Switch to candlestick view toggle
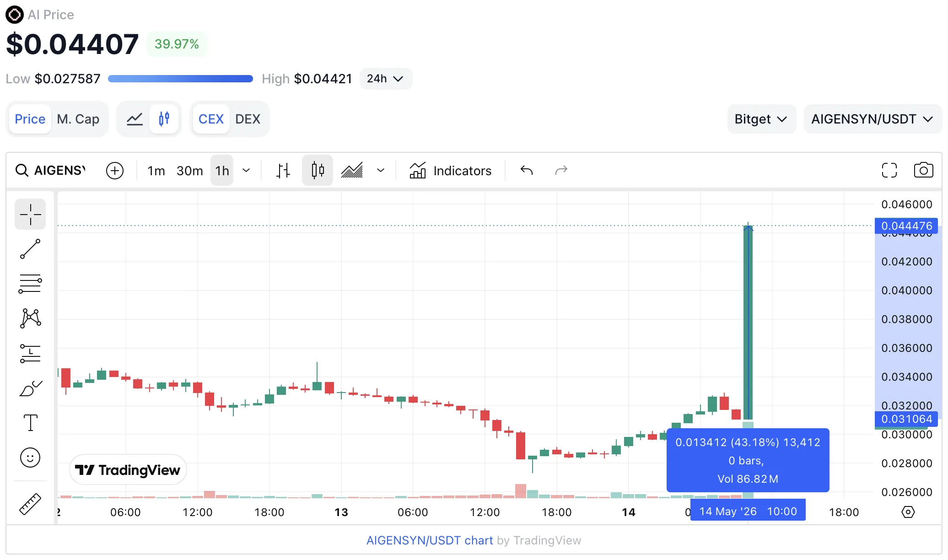948x560 pixels. pos(164,119)
